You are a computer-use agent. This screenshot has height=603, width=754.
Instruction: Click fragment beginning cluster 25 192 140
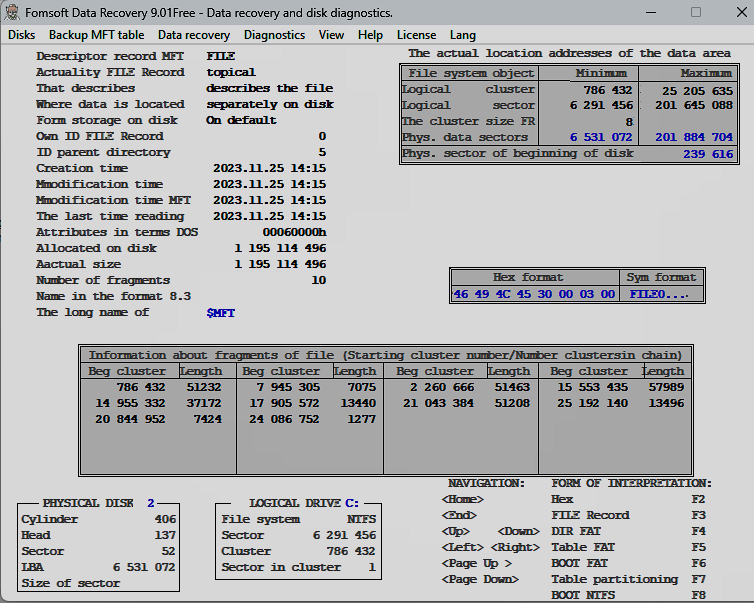592,403
